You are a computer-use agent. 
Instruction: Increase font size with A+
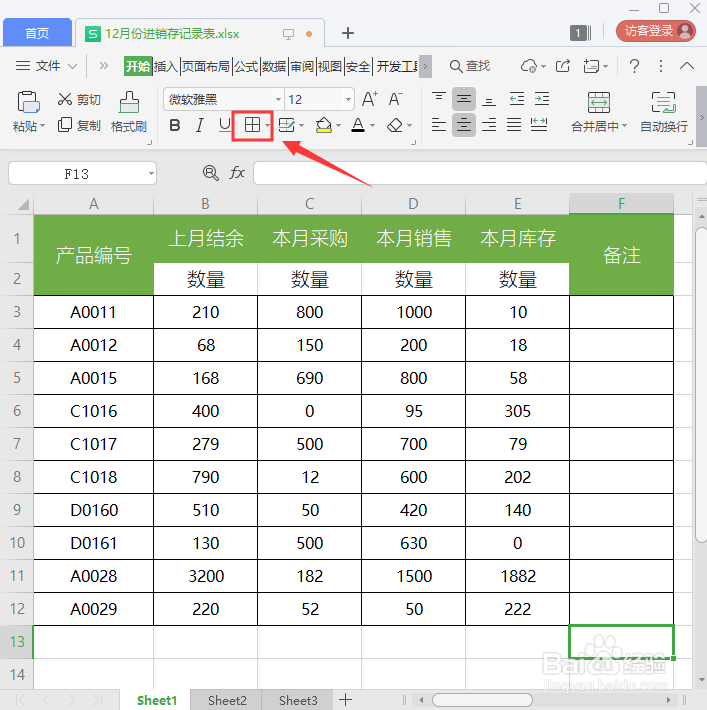click(370, 99)
